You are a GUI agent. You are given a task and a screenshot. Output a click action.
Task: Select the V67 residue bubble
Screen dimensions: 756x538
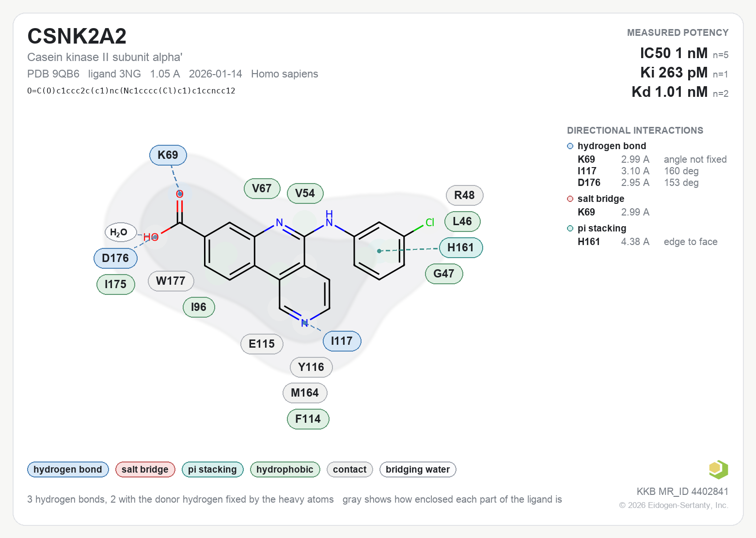tap(262, 188)
